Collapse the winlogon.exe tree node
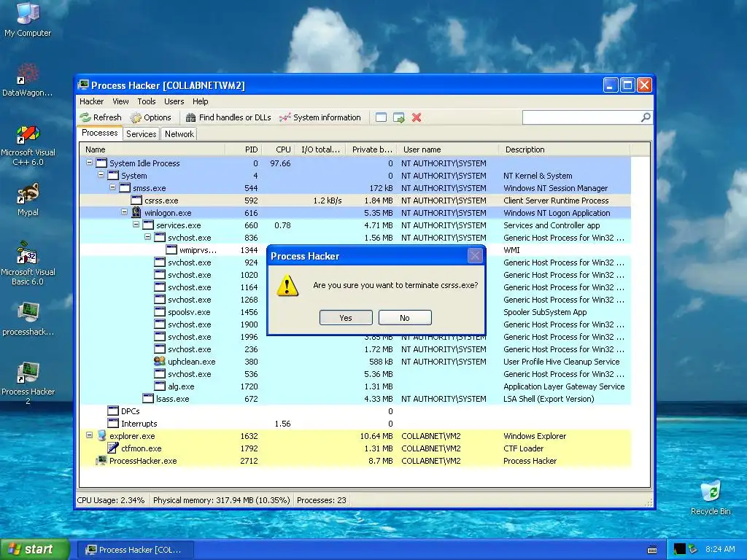 tap(124, 212)
